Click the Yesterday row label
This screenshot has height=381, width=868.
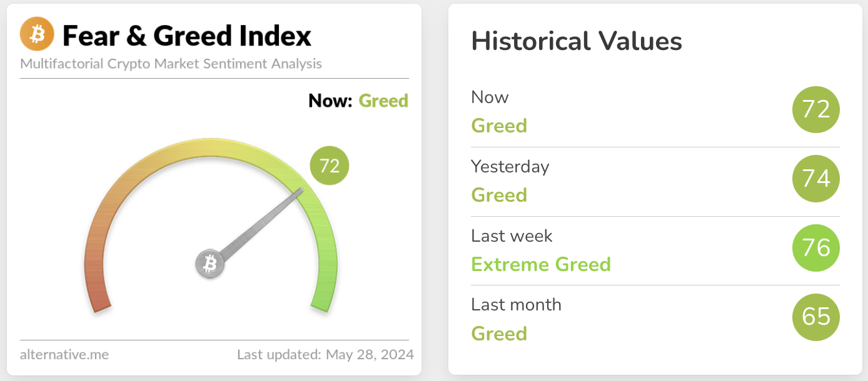click(x=510, y=167)
